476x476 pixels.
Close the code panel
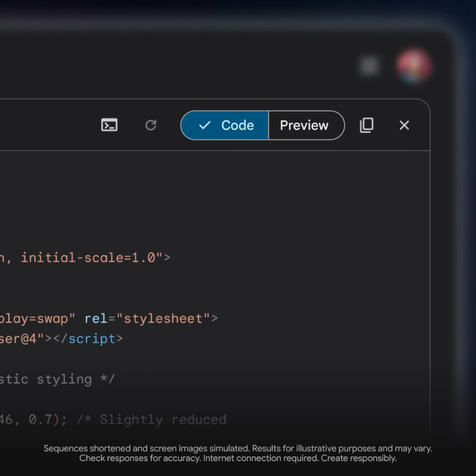404,125
